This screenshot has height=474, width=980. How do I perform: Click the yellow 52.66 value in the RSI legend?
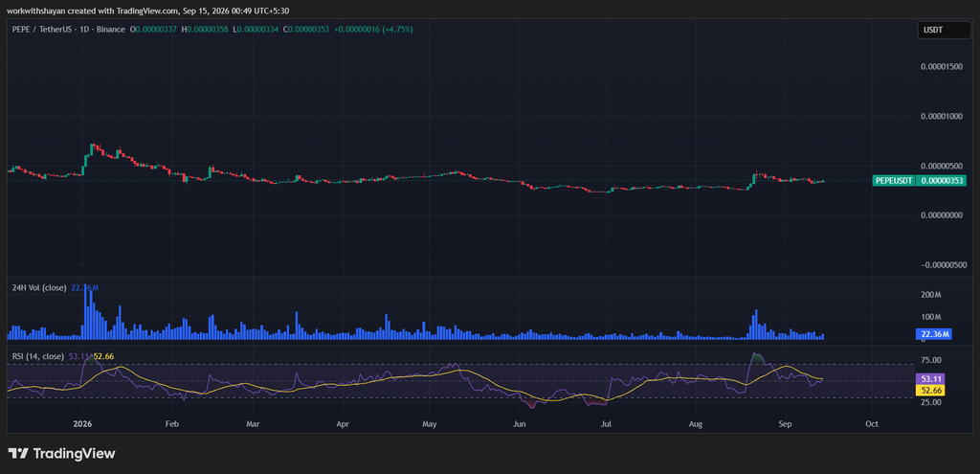[103, 356]
